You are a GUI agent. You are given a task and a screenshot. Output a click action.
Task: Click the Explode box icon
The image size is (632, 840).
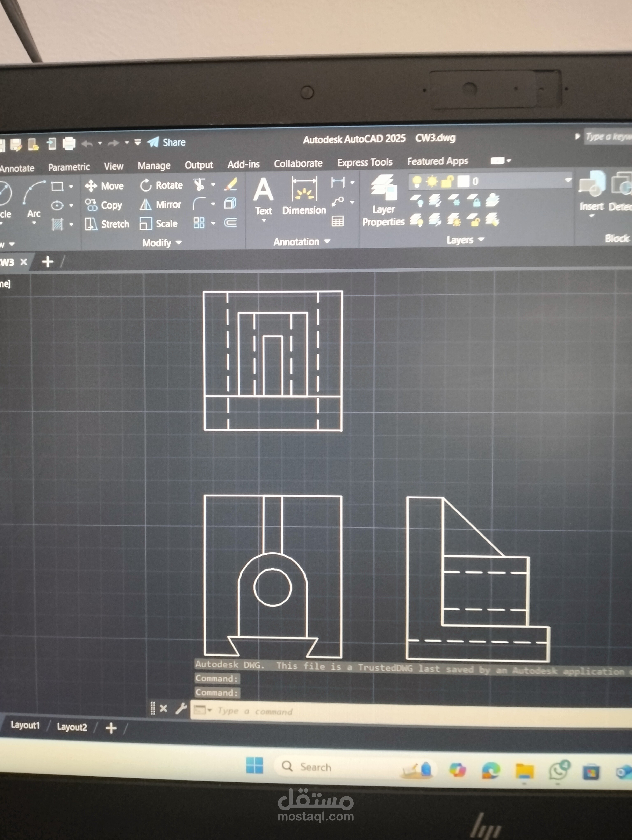230,204
